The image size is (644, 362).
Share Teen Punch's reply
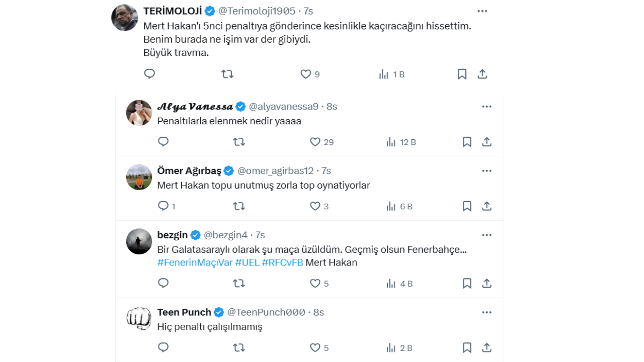[x=487, y=347]
